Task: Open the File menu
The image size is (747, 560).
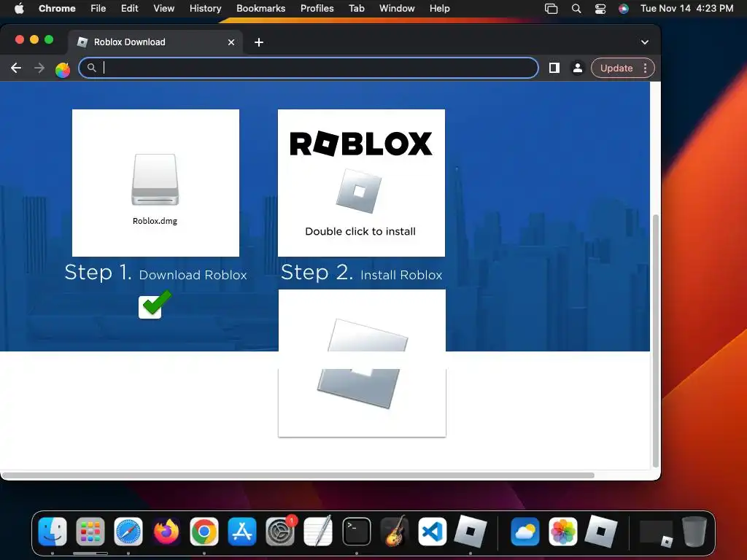Action: coord(98,8)
